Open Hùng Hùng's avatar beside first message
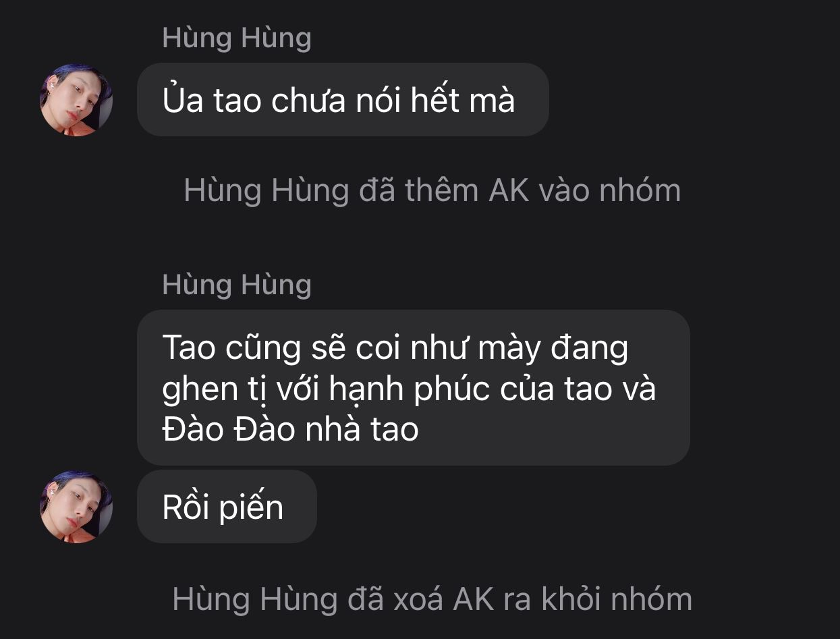 tap(76, 101)
